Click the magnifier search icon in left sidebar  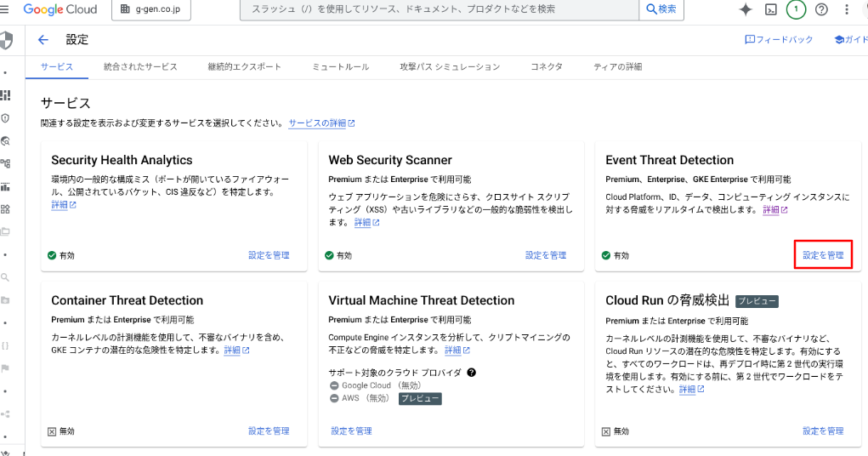[5, 277]
